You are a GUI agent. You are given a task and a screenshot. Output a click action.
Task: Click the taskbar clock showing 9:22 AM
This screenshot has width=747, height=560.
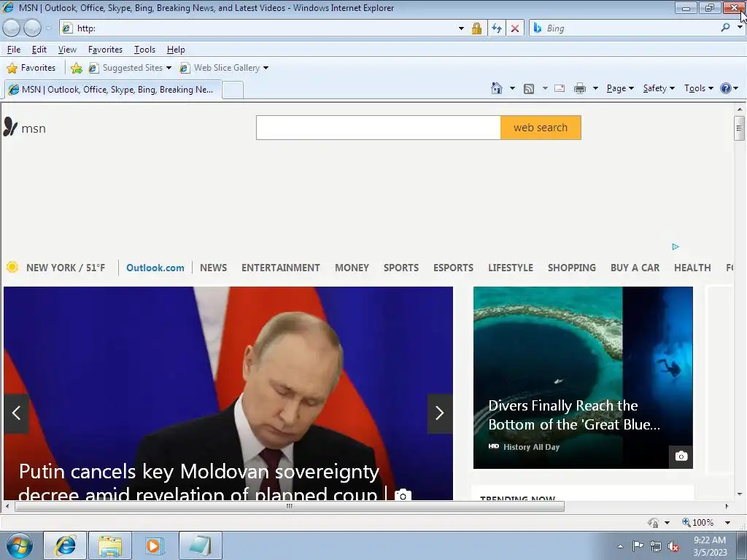pyautogui.click(x=710, y=546)
